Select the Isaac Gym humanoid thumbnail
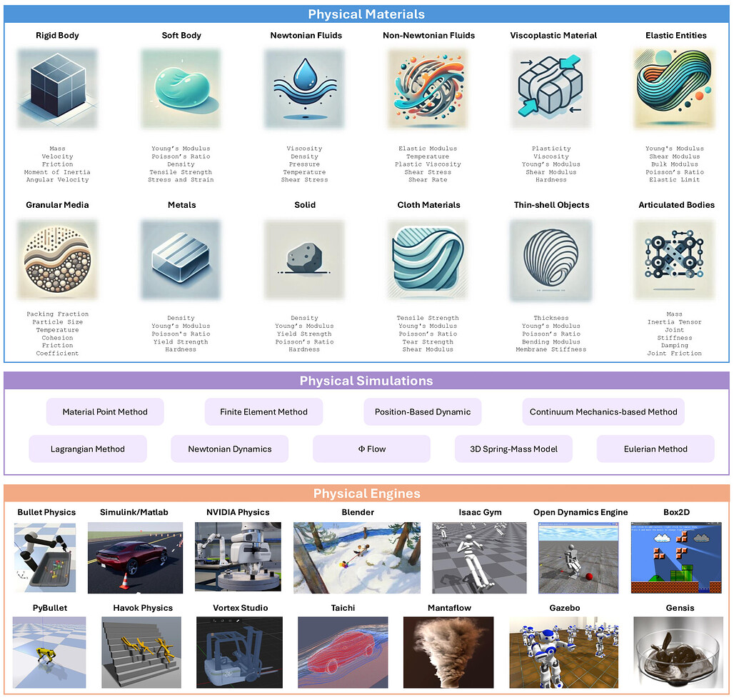Screen dimensions: 734x700 click(479, 558)
